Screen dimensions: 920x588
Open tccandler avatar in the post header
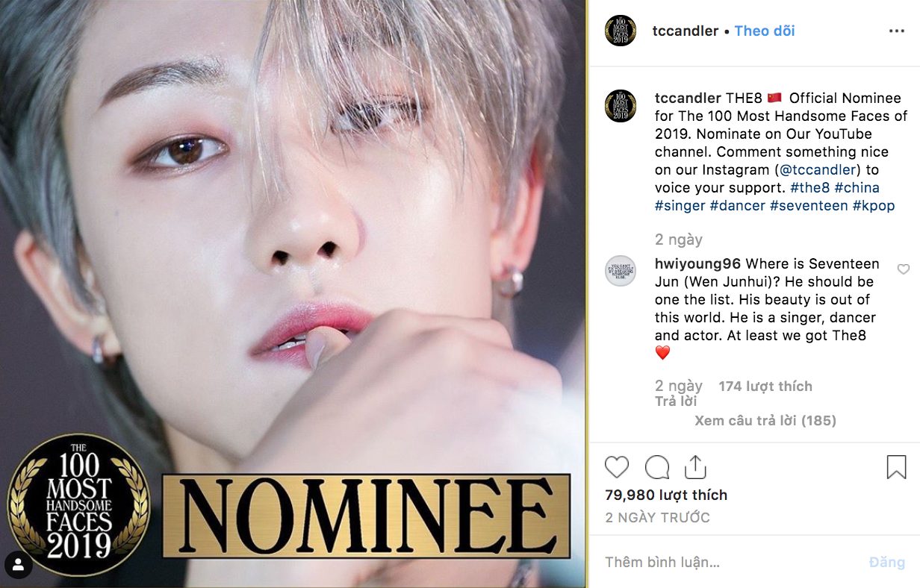(620, 31)
